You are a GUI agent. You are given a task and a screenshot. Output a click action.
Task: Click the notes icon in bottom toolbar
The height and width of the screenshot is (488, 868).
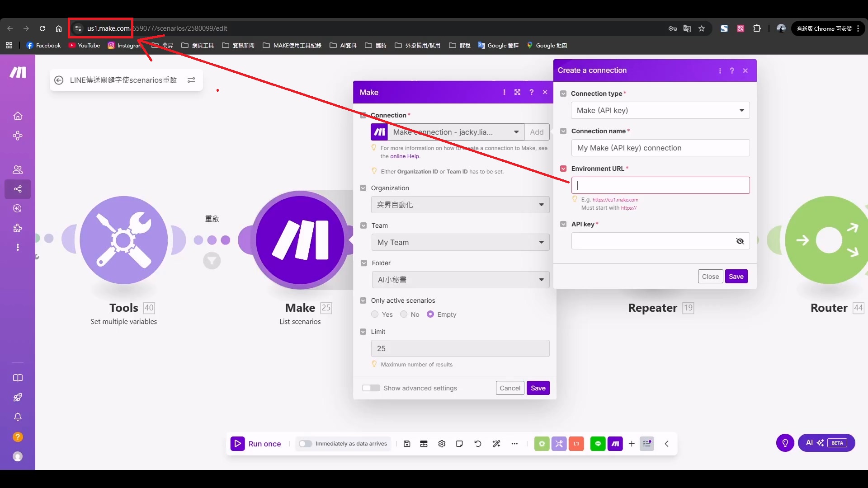pos(459,444)
